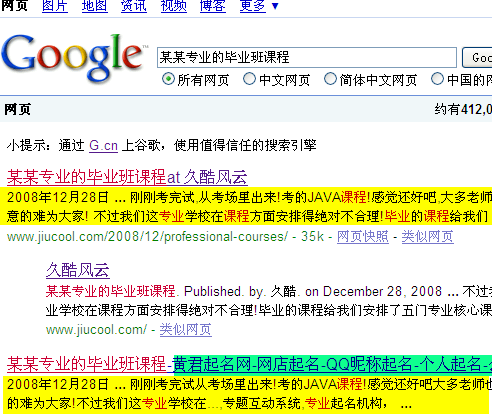Open the 地图 (Maps) tab

tap(95, 6)
